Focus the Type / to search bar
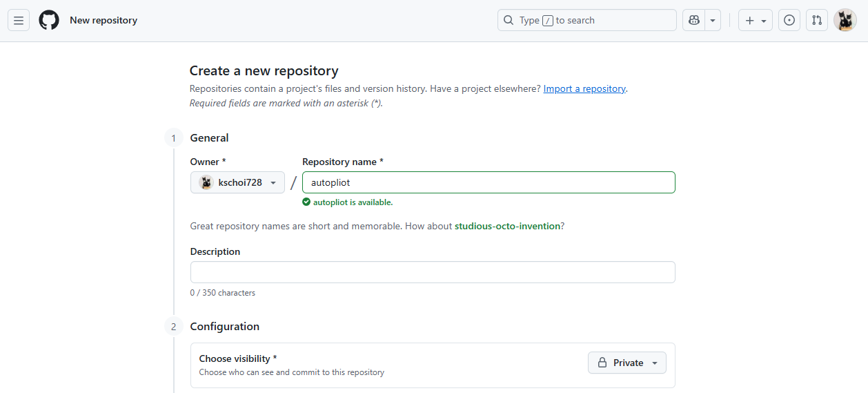The height and width of the screenshot is (393, 868). click(586, 21)
